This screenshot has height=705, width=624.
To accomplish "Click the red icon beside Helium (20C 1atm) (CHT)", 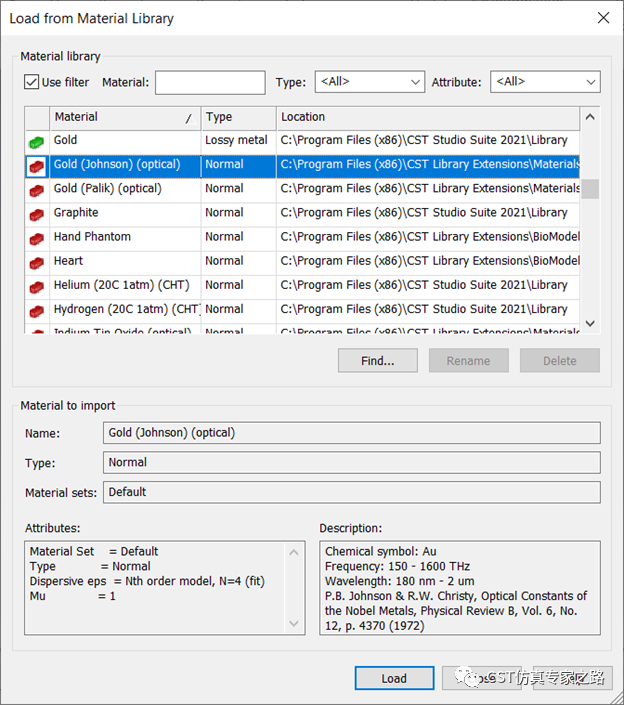I will click(36, 288).
